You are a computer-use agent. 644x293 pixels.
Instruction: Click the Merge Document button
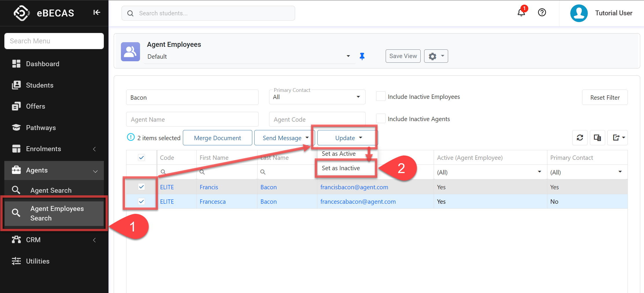218,138
